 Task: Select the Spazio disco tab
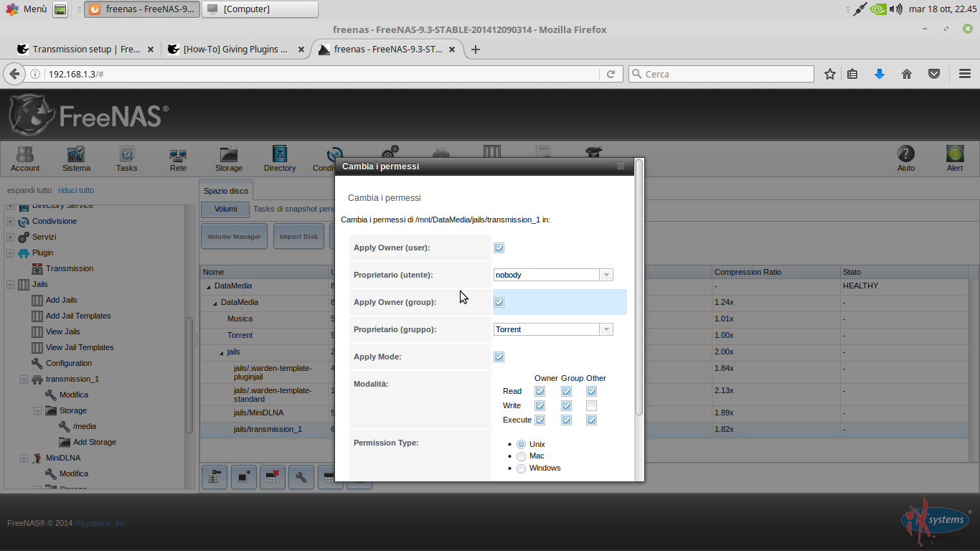tap(226, 191)
